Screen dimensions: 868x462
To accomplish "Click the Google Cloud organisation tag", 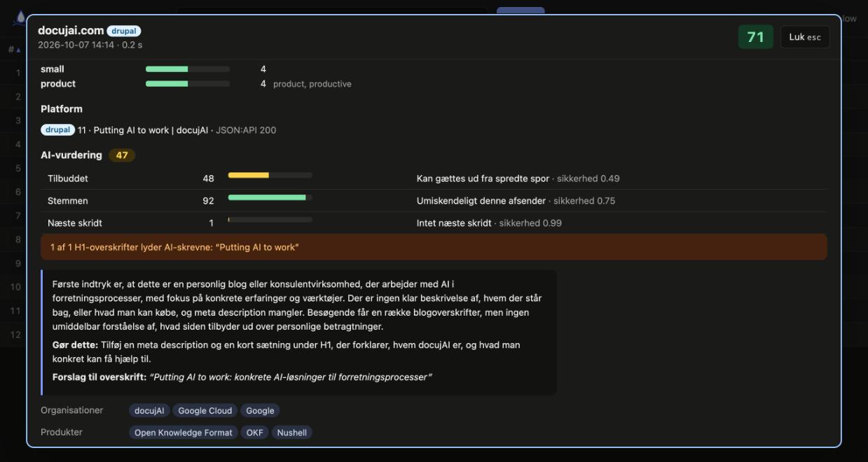I will coord(205,411).
